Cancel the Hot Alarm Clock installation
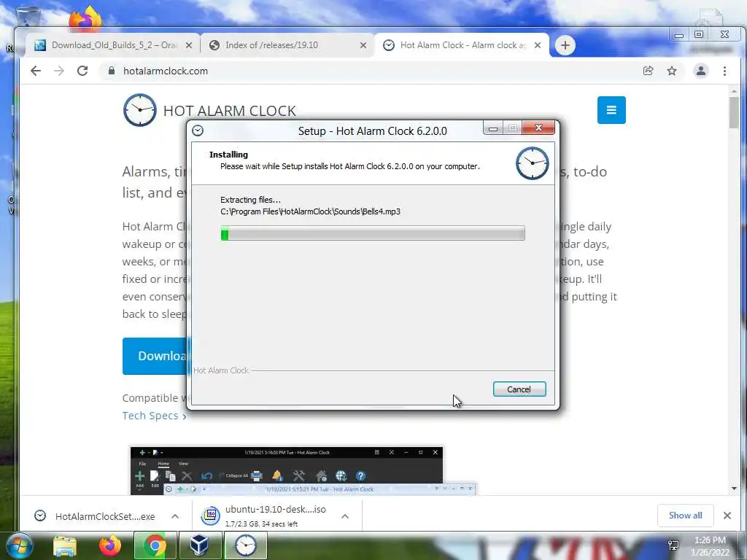Viewport: 747px width, 560px height. pos(519,389)
